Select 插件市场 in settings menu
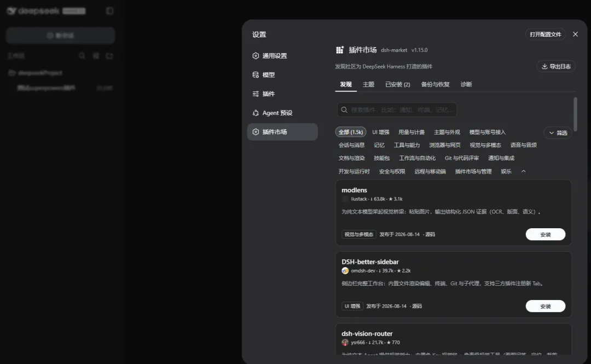This screenshot has height=364, width=591. [x=282, y=132]
